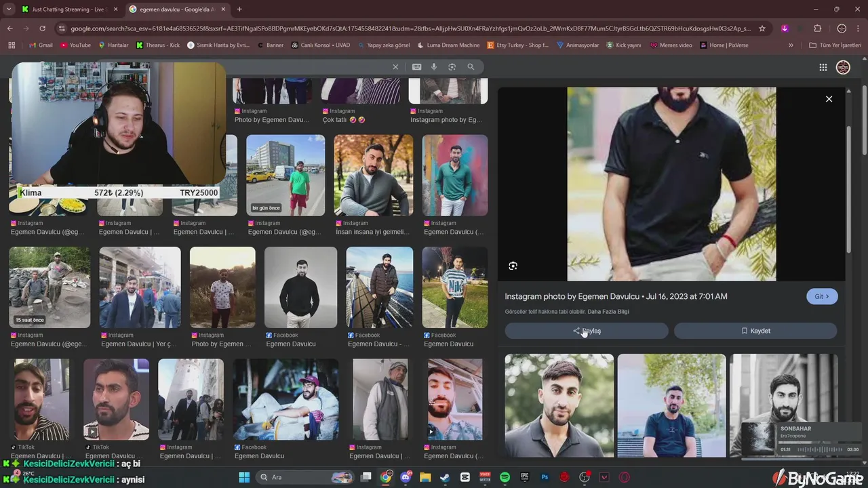Open Epic Games Launcher from the taskbar
Image resolution: width=868 pixels, height=488 pixels.
525,477
